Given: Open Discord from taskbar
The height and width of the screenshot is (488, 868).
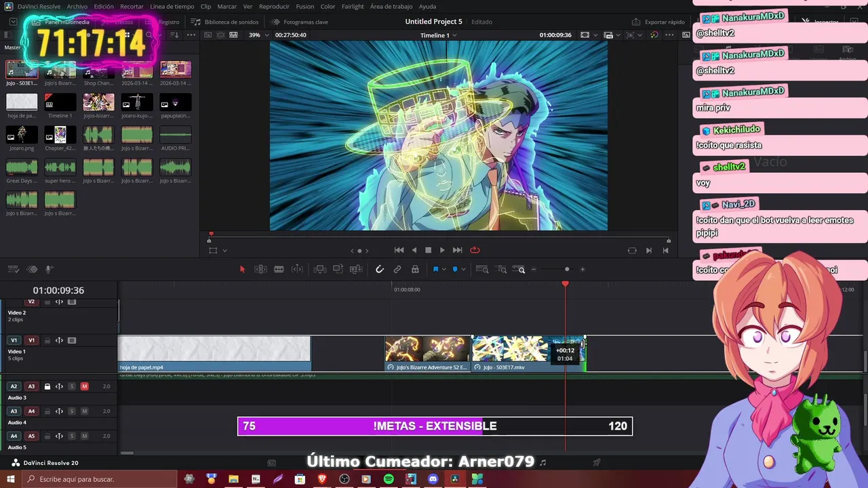Looking at the screenshot, I should 433,479.
